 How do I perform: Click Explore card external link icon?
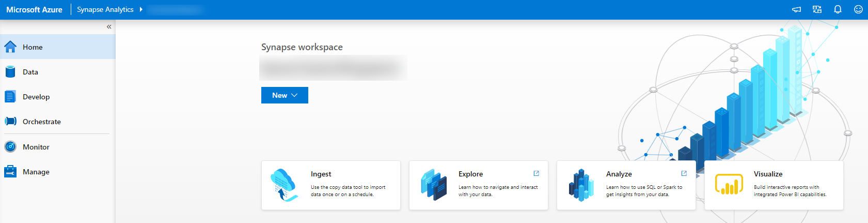pos(536,173)
